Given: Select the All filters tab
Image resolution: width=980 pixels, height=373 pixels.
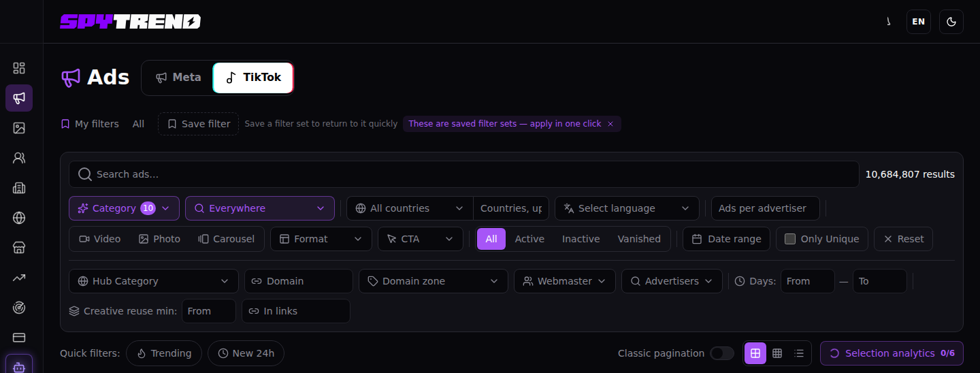Looking at the screenshot, I should (x=138, y=124).
